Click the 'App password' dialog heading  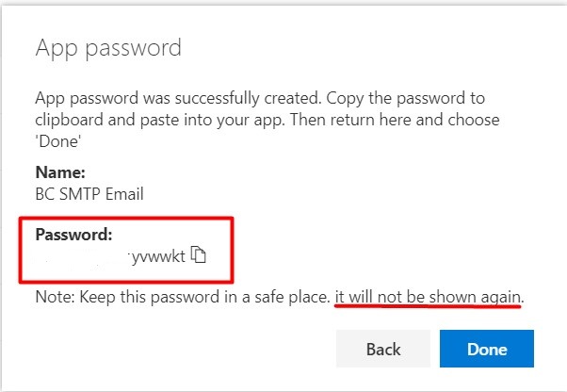(107, 47)
